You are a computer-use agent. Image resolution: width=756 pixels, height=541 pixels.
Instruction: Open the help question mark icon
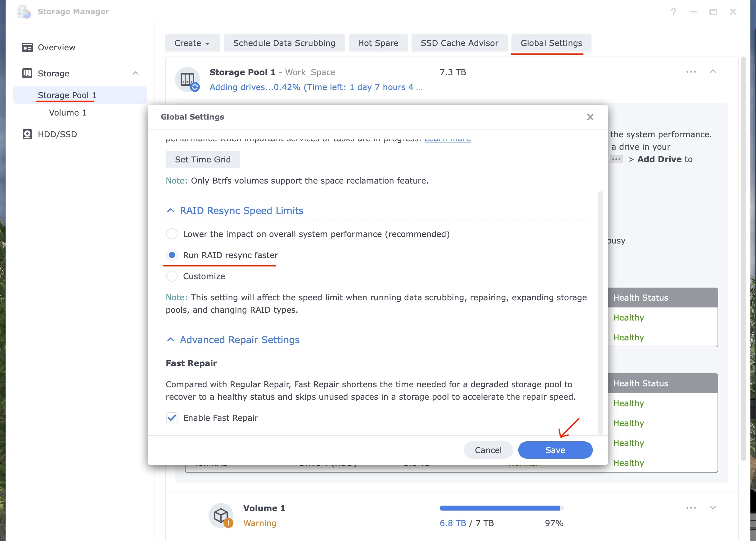[673, 12]
